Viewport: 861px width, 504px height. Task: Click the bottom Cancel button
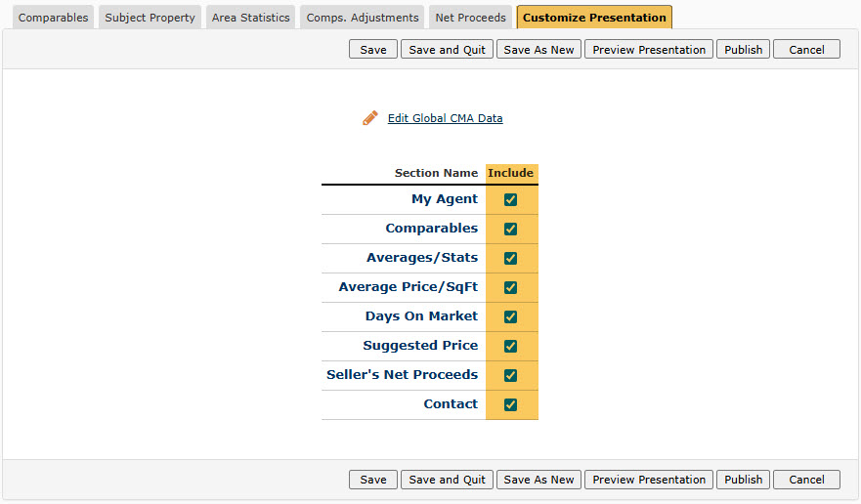(x=806, y=480)
